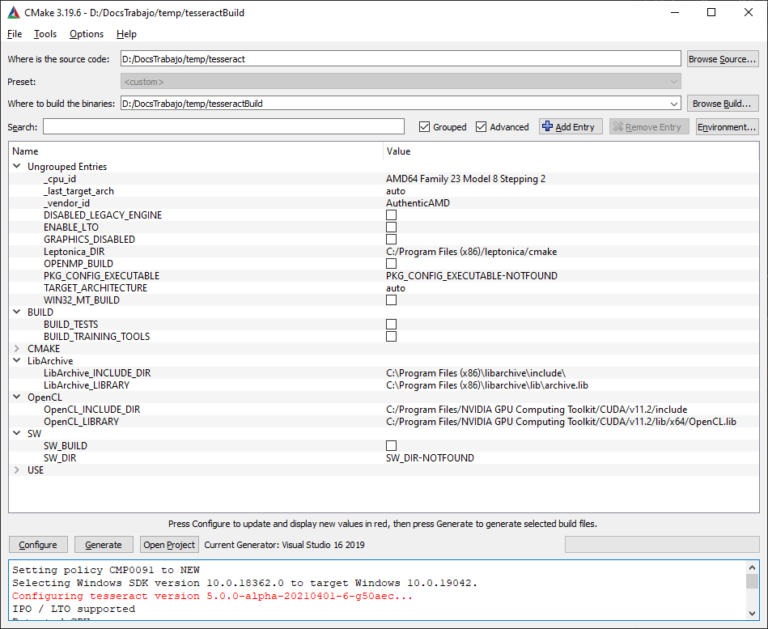This screenshot has height=629, width=768.
Task: Toggle the Advanced checkbox
Action: (481, 127)
